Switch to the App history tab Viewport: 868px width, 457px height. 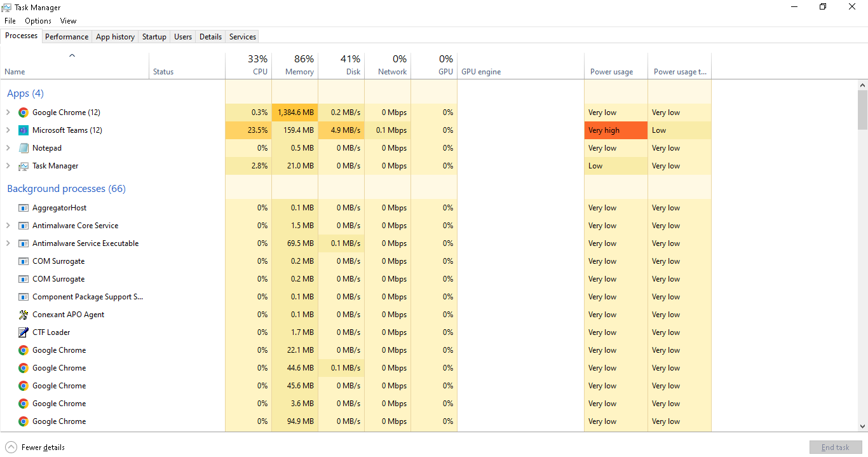[115, 37]
